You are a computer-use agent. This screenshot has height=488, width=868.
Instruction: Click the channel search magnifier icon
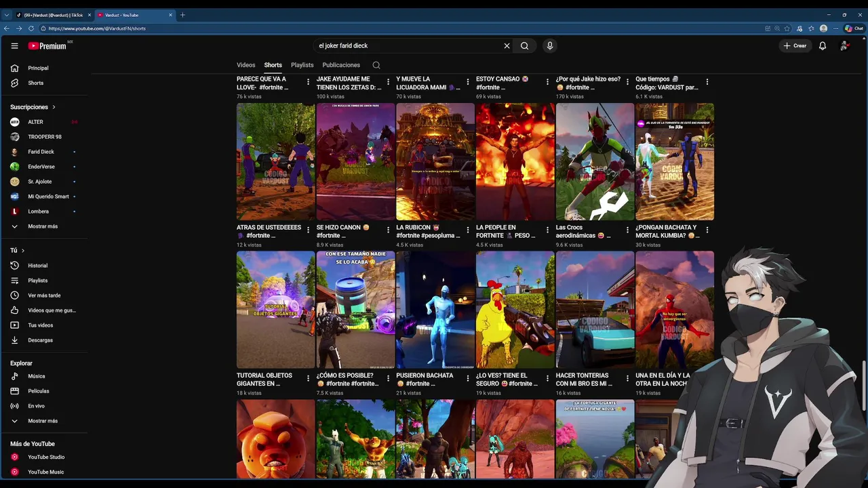click(376, 65)
